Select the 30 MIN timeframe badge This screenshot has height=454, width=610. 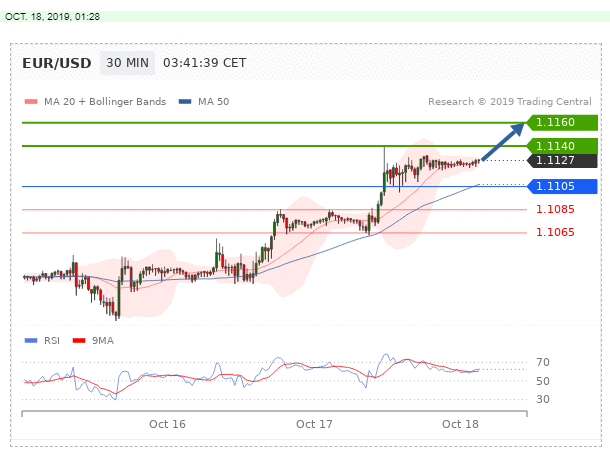[128, 63]
